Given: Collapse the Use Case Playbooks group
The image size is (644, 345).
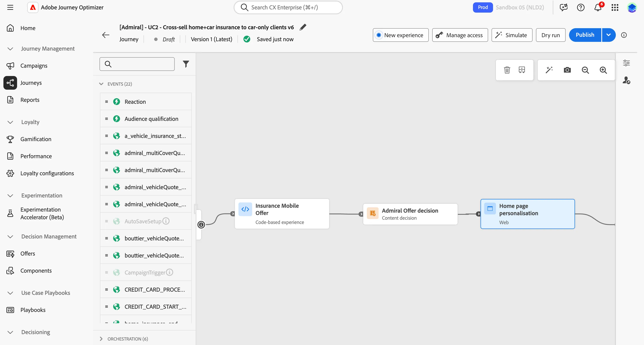Looking at the screenshot, I should pos(10,293).
